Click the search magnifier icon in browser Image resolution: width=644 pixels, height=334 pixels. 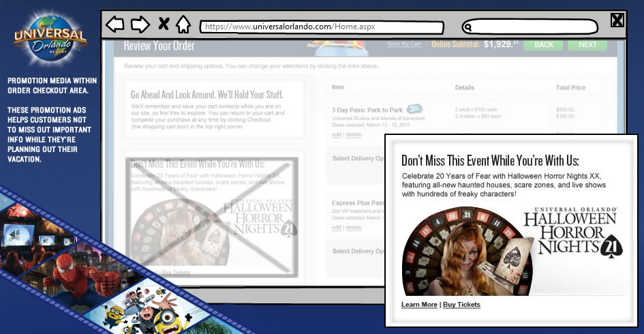(467, 27)
